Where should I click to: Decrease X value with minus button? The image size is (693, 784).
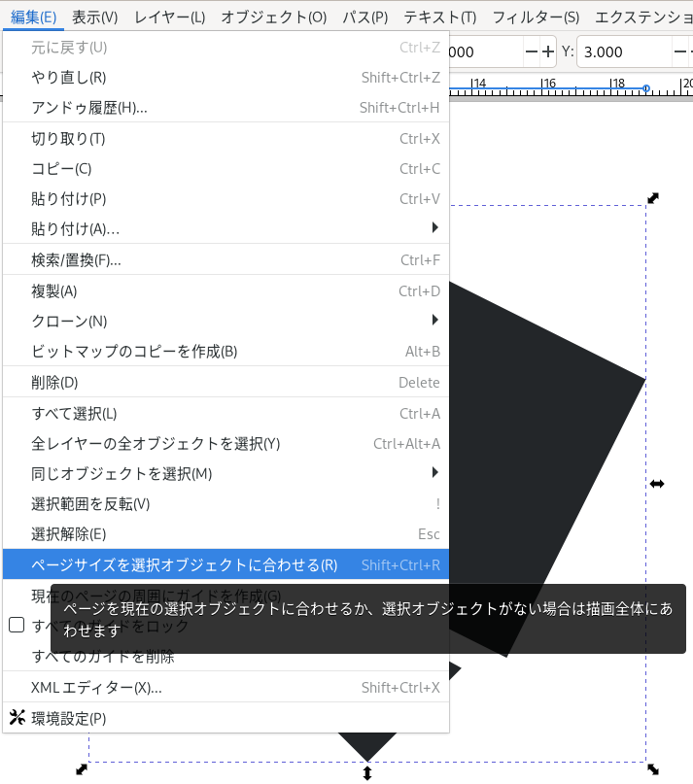532,51
